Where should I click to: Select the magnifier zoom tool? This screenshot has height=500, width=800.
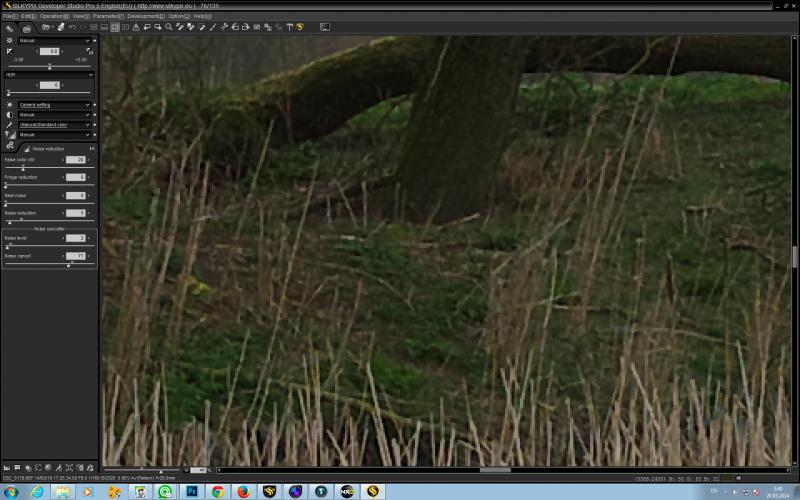169,27
